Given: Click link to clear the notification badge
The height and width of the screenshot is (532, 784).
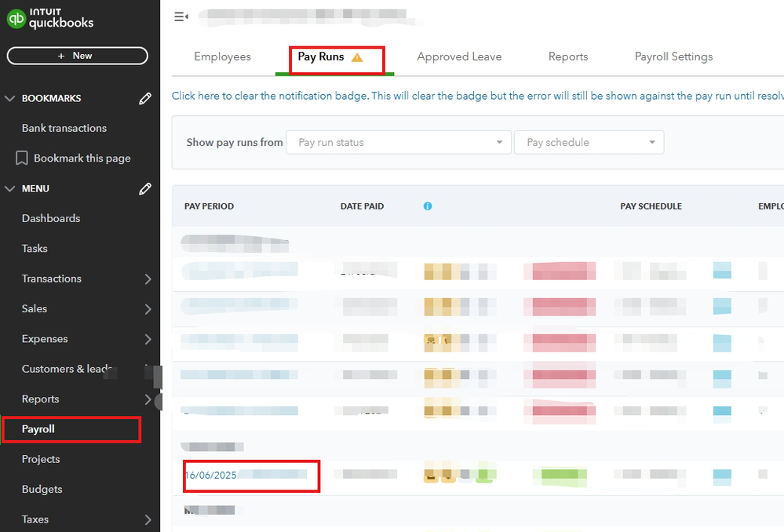Looking at the screenshot, I should tap(477, 96).
